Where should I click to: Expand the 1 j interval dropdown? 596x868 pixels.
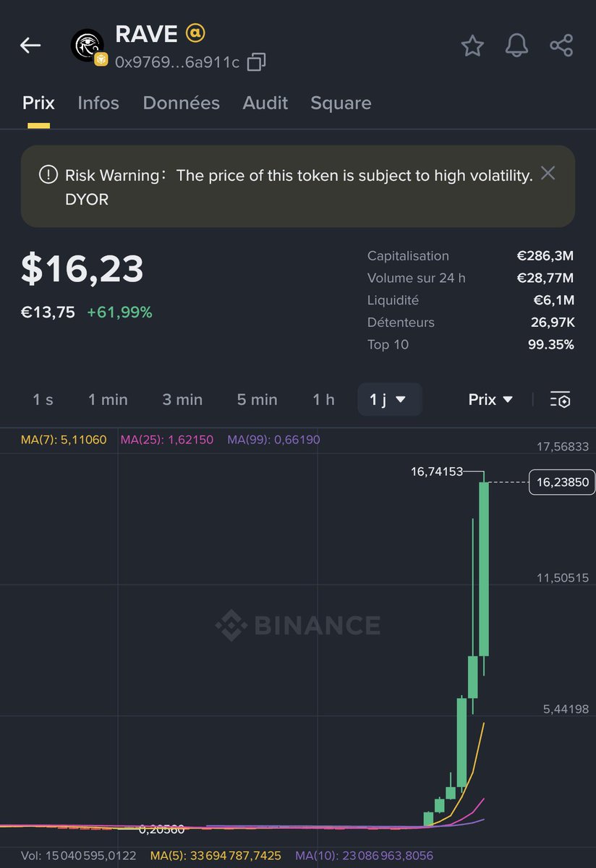click(x=389, y=399)
